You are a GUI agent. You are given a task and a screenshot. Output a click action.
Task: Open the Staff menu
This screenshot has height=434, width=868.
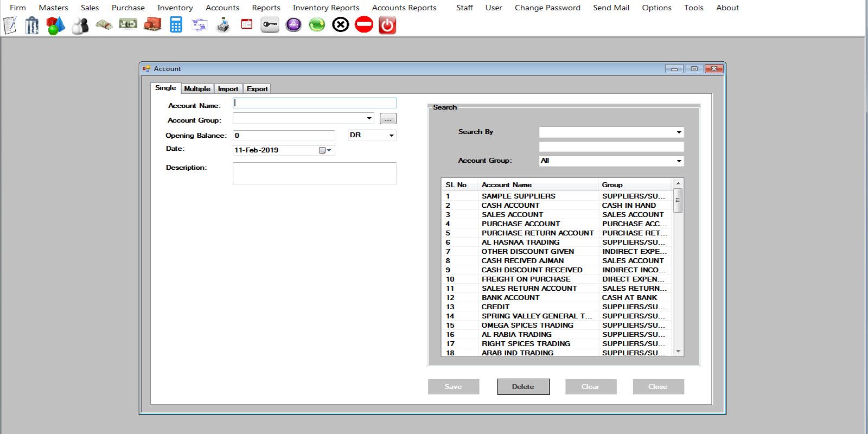tap(464, 8)
